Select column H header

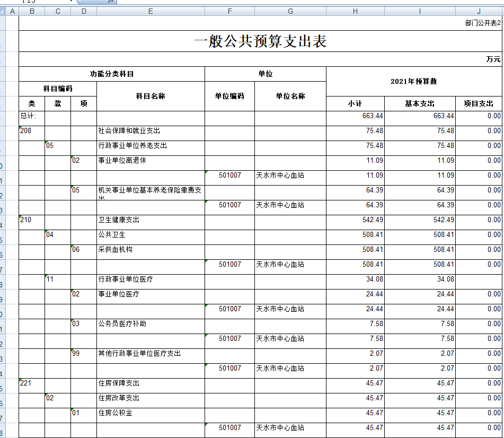(355, 11)
